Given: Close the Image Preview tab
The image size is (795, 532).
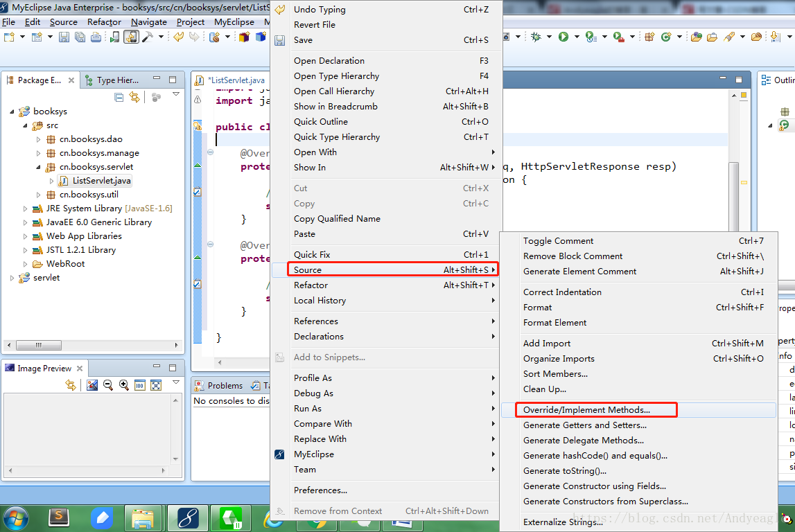Looking at the screenshot, I should tap(80, 369).
